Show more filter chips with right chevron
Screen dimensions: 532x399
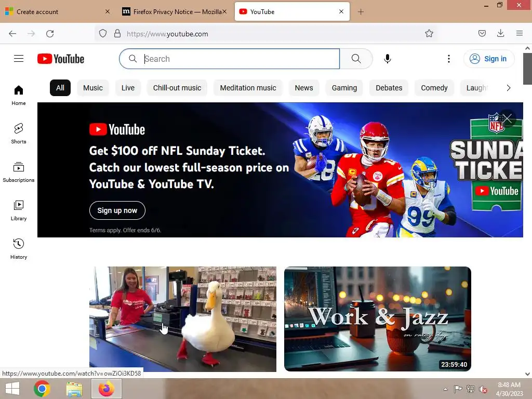click(508, 88)
